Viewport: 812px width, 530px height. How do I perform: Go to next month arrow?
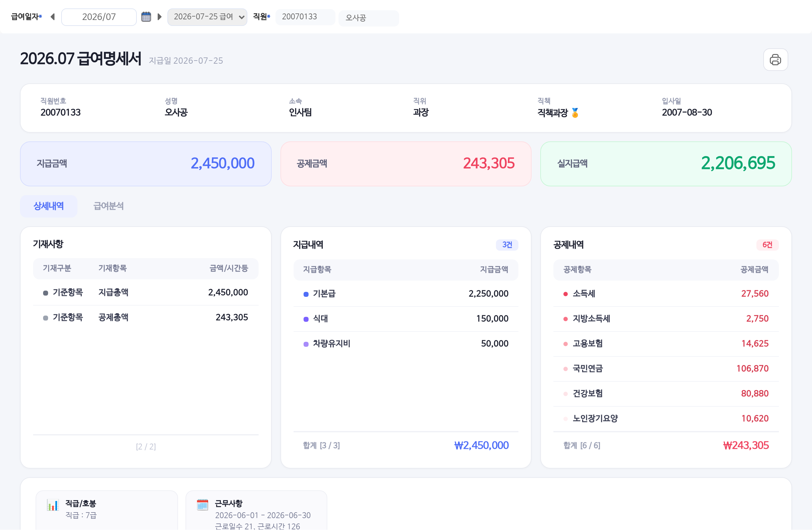(159, 17)
